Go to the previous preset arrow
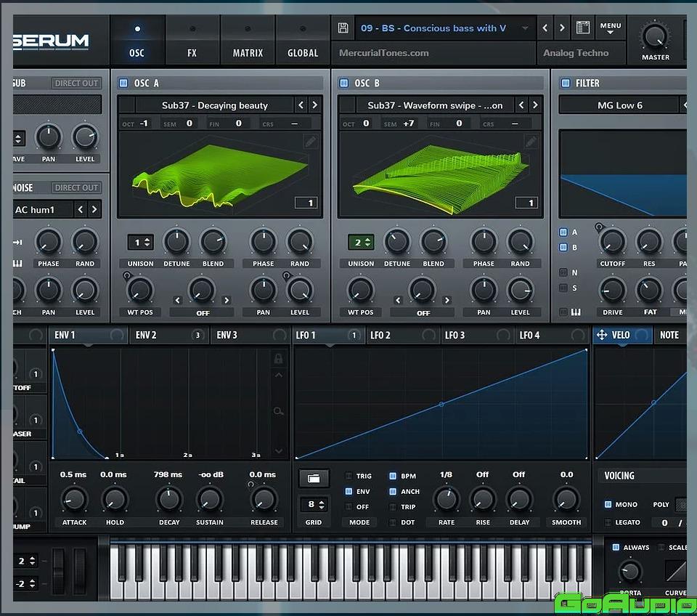The height and width of the screenshot is (616, 697). pyautogui.click(x=545, y=28)
